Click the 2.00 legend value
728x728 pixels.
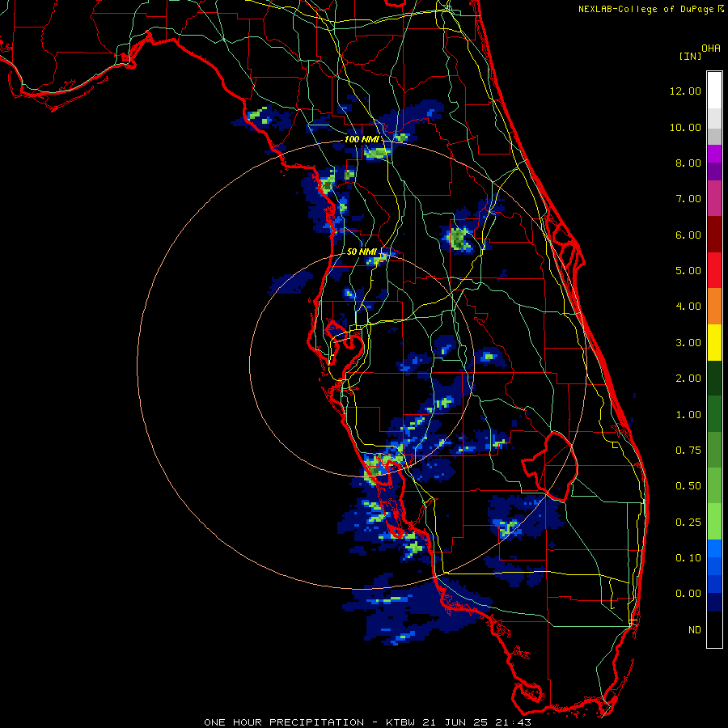pos(688,379)
